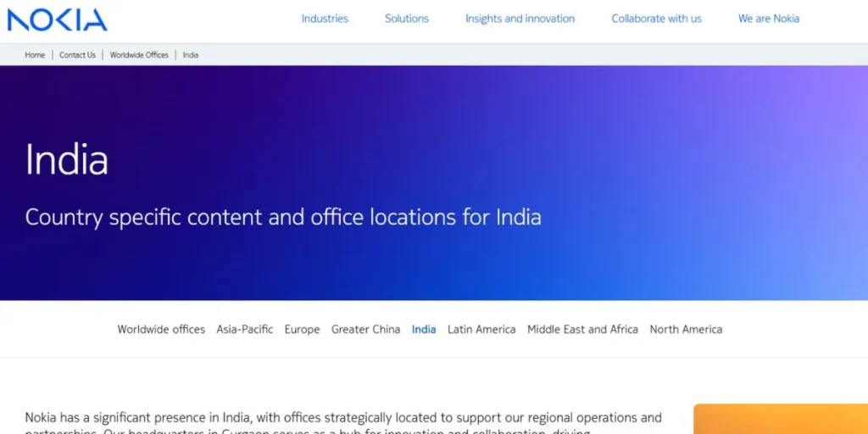Switch to the Latin America tab

coord(481,330)
